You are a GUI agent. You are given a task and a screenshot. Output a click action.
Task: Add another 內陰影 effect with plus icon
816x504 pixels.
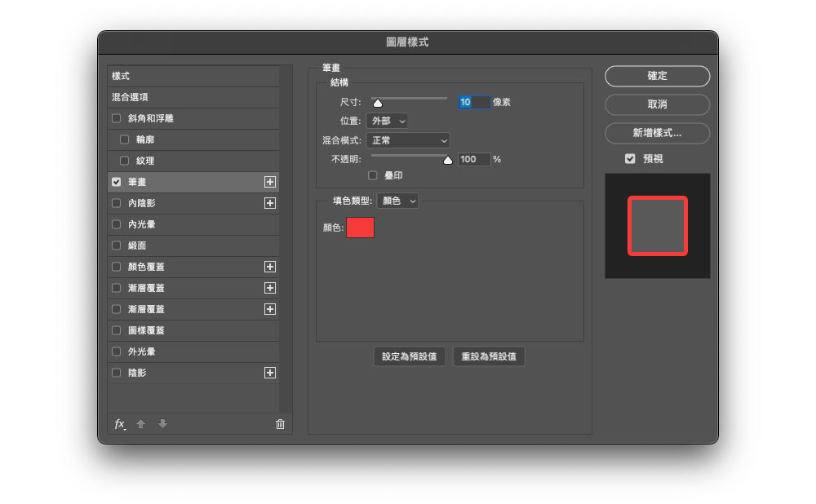point(270,203)
